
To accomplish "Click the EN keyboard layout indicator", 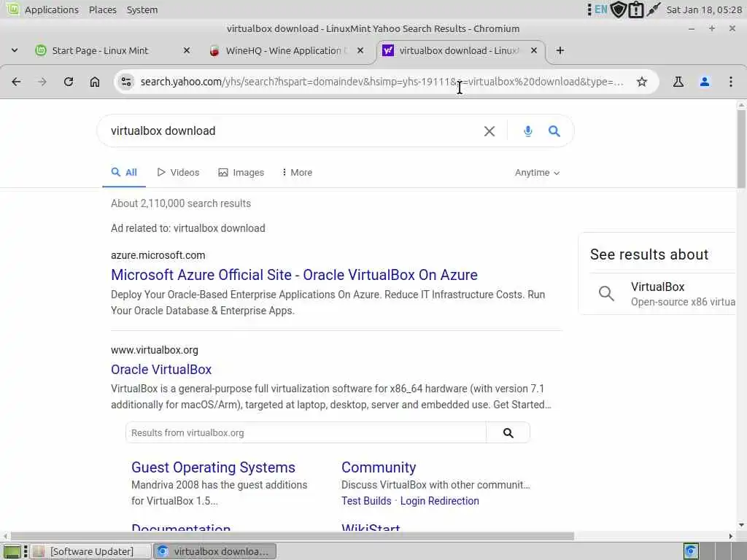I will [x=601, y=9].
